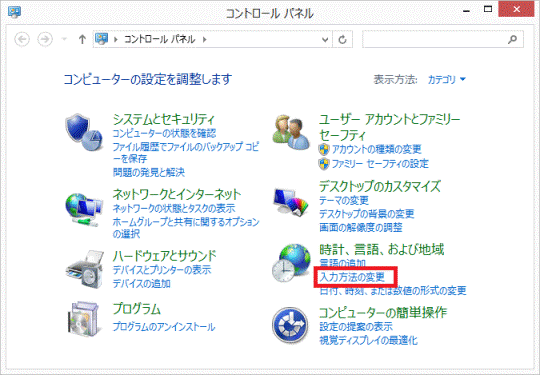Open コンピューターの状態を確認 link
This screenshot has height=375, width=540.
165,133
